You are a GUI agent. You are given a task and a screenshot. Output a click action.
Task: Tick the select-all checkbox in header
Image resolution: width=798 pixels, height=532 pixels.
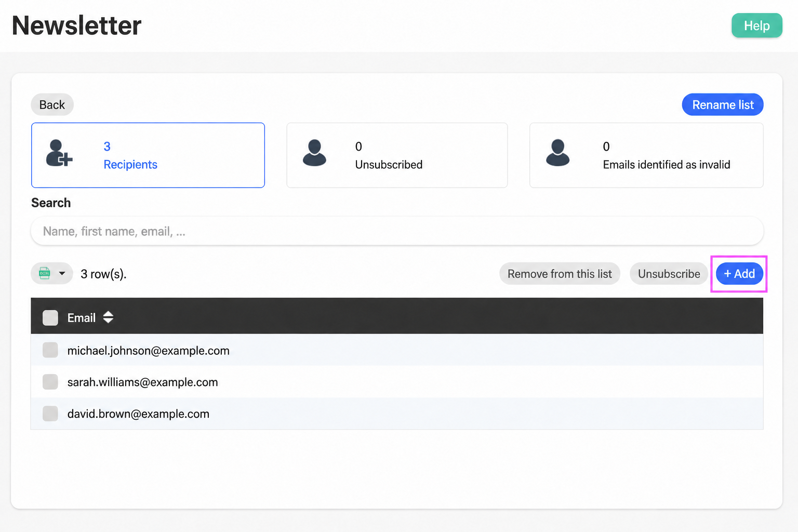point(50,317)
